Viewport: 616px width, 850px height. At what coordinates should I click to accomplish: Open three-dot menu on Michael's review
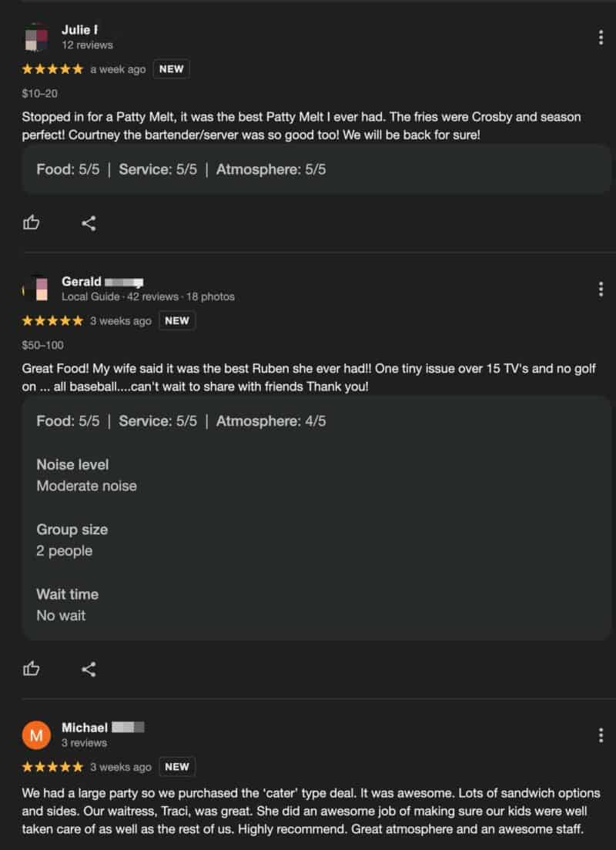pyautogui.click(x=601, y=735)
